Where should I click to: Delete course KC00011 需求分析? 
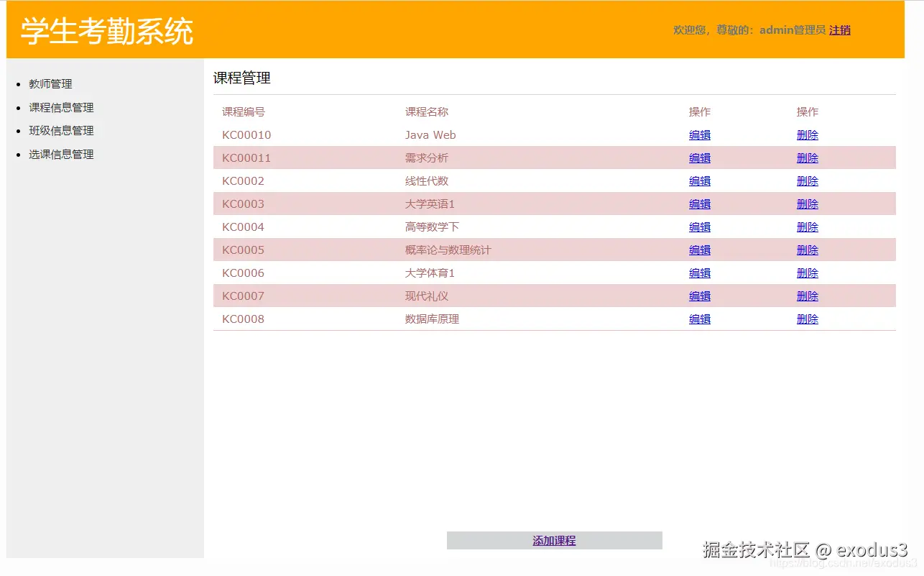point(808,158)
